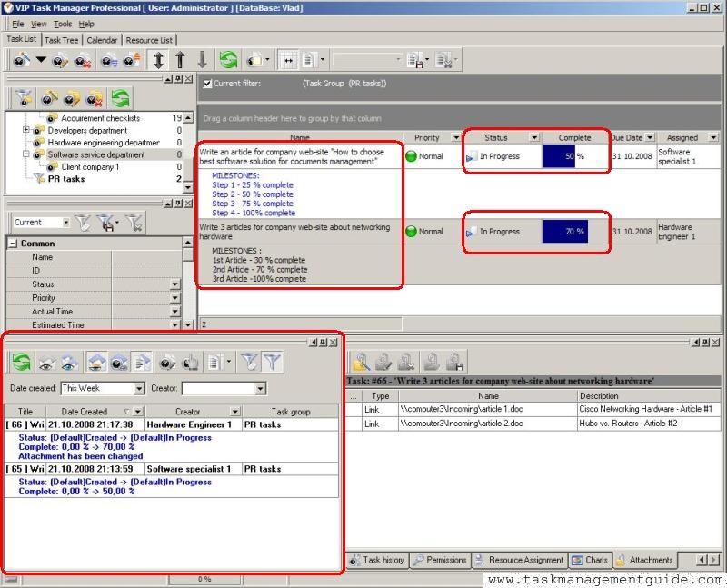Select Hardware engineering department tree item
Image resolution: width=727 pixels, height=588 pixels.
104,143
